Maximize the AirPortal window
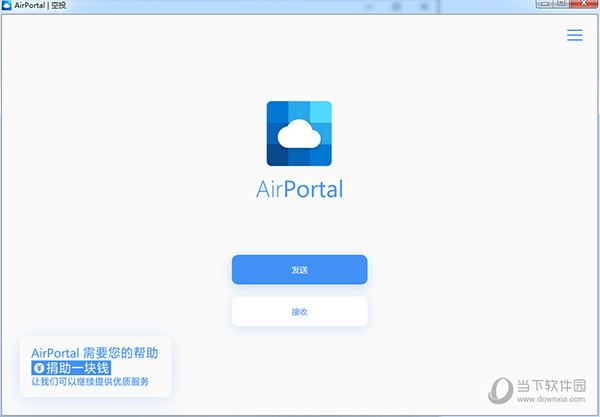Viewport: 600px width, 417px height. (x=561, y=3)
